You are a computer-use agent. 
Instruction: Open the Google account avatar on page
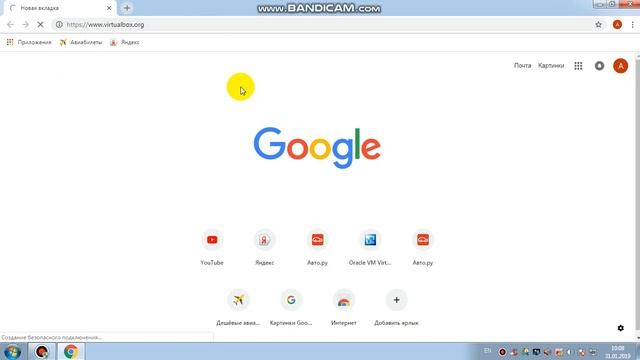620,66
